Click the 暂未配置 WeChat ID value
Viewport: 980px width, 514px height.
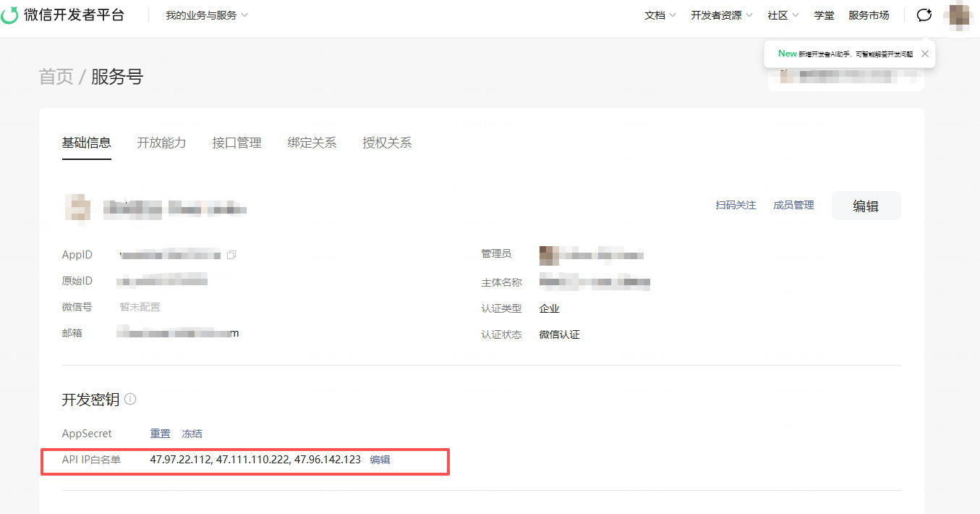coord(140,307)
